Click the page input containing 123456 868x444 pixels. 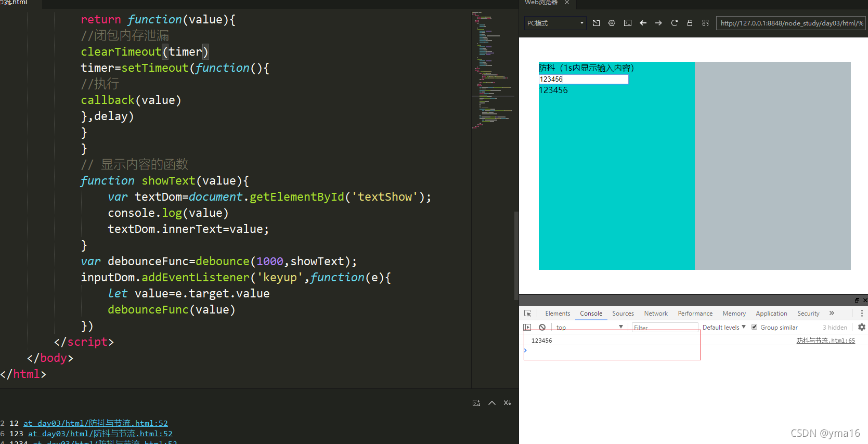[x=584, y=79]
